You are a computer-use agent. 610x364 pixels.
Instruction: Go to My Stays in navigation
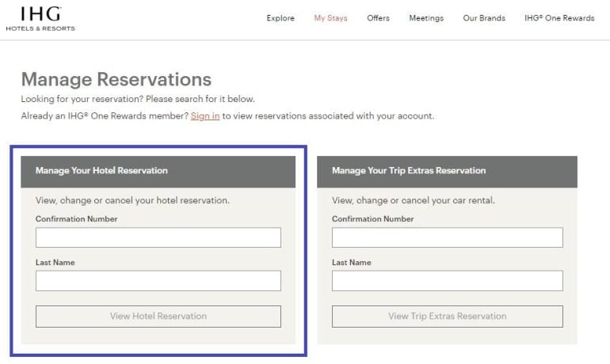pyautogui.click(x=330, y=18)
